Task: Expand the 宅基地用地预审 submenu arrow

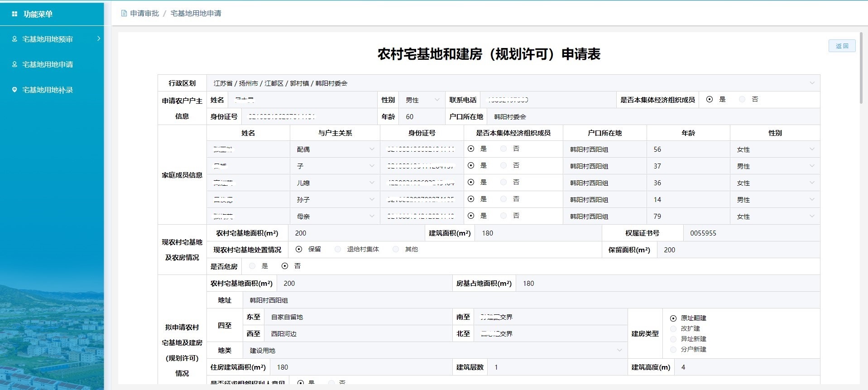Action: coord(99,39)
